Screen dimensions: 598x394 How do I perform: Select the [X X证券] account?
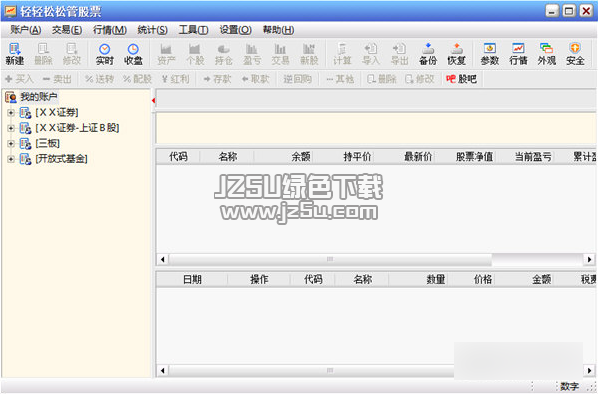click(x=56, y=113)
